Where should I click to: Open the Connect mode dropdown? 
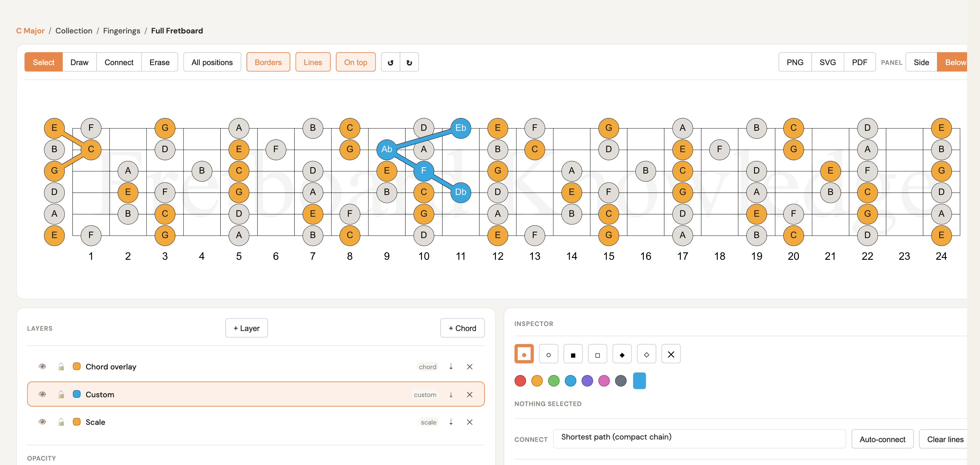coord(699,439)
